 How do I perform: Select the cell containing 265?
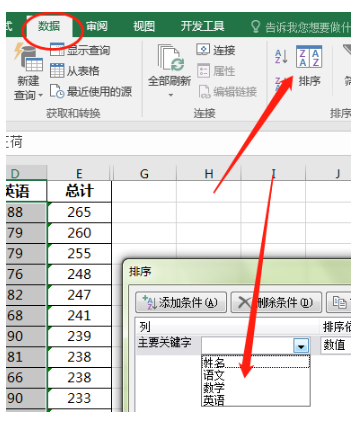pos(79,212)
